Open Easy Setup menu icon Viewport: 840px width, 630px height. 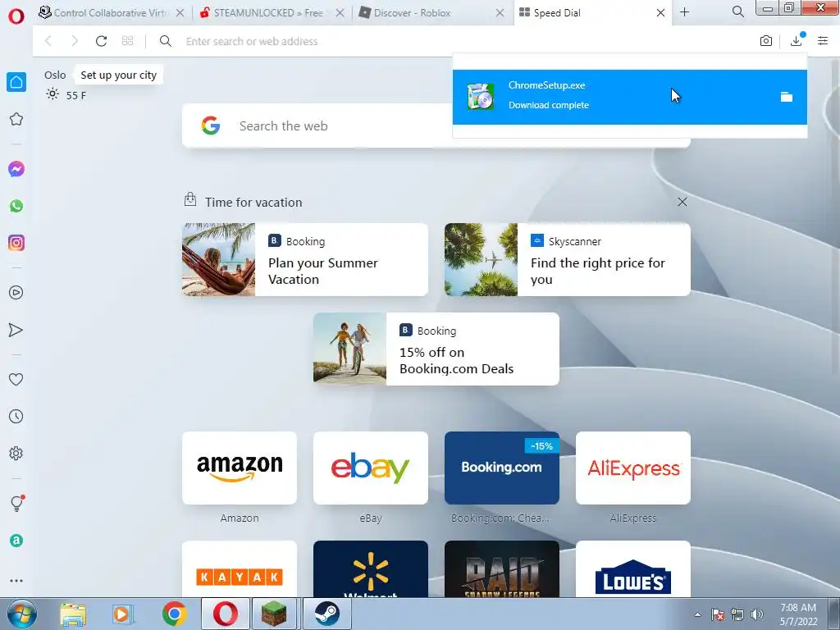[823, 41]
